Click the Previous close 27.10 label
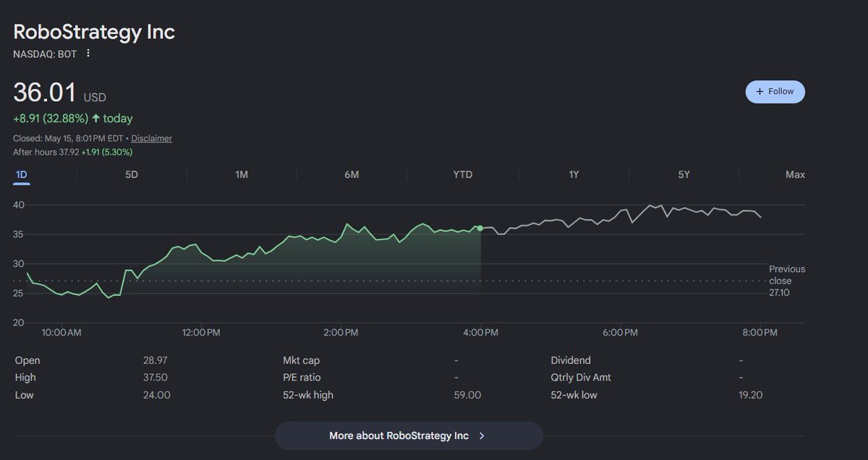 787,281
